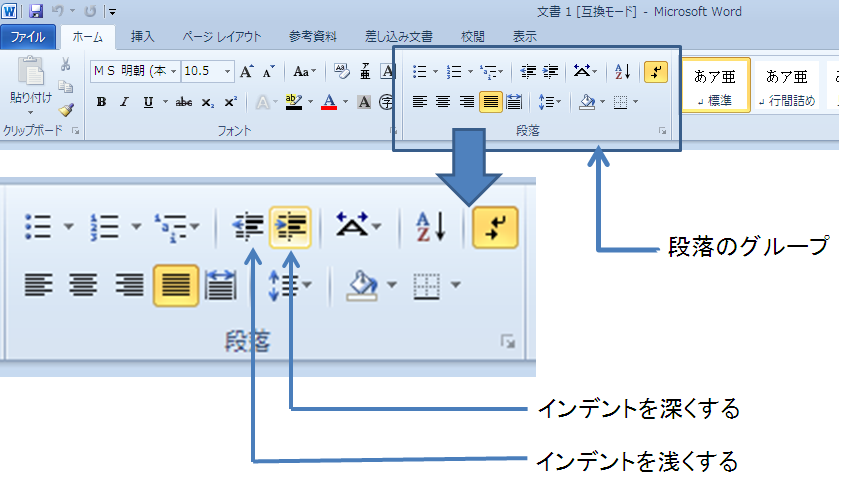Apply the yellow text highlight color
Image resolution: width=854 pixels, height=489 pixels.
(294, 102)
